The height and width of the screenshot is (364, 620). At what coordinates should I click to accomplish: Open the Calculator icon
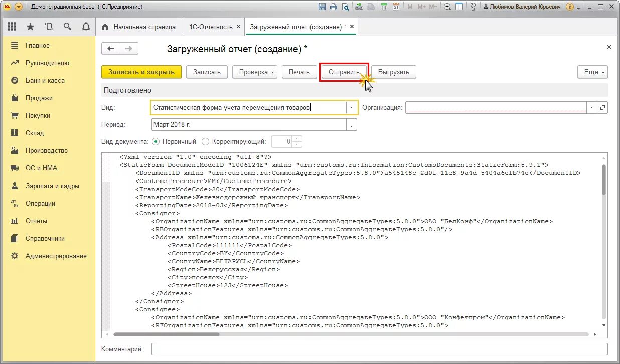point(384,7)
